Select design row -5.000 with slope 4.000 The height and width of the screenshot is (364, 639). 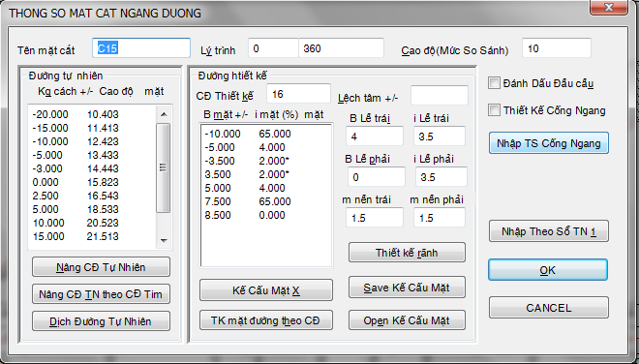click(265, 147)
